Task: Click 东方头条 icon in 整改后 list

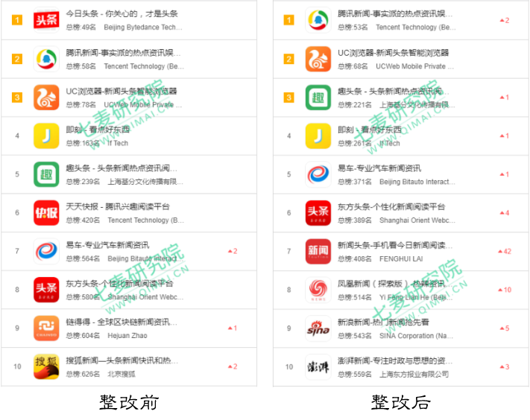Action: 318,213
